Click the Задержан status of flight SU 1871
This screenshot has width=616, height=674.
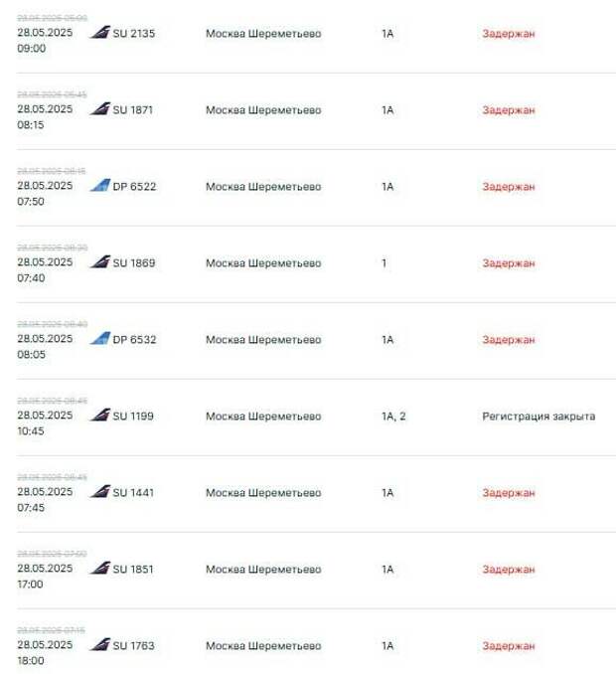pyautogui.click(x=509, y=110)
